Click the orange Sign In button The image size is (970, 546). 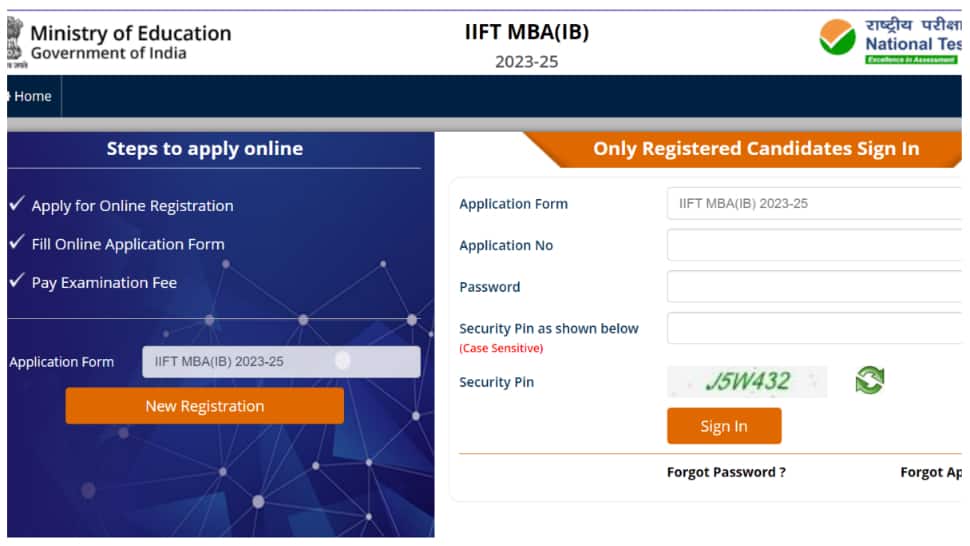tap(724, 425)
